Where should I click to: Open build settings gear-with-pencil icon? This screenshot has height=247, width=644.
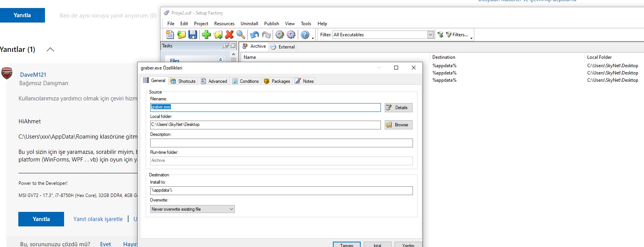point(279,35)
